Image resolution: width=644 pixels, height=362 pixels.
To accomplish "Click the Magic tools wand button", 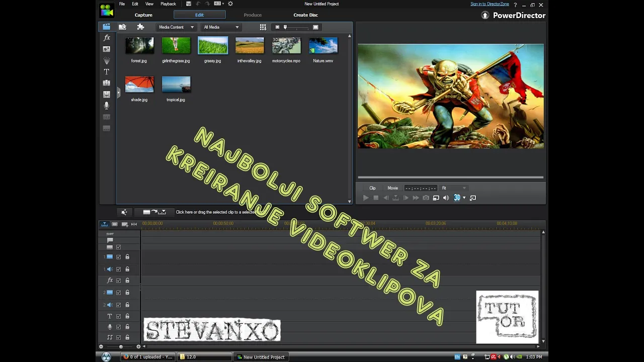I will pyautogui.click(x=124, y=212).
